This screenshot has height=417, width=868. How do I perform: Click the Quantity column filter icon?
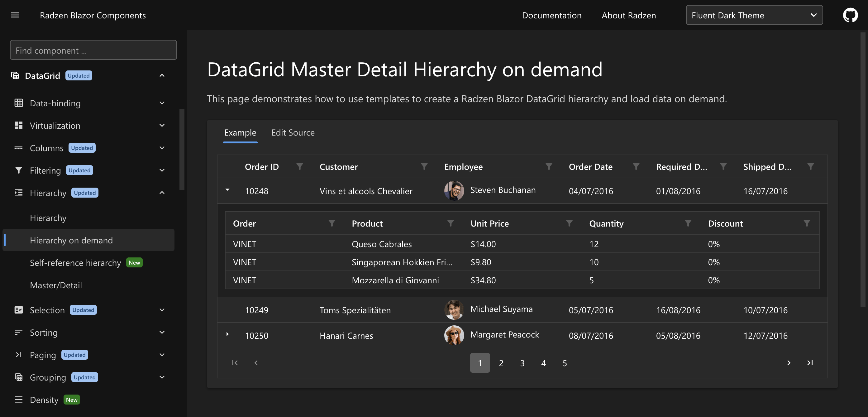coord(688,223)
